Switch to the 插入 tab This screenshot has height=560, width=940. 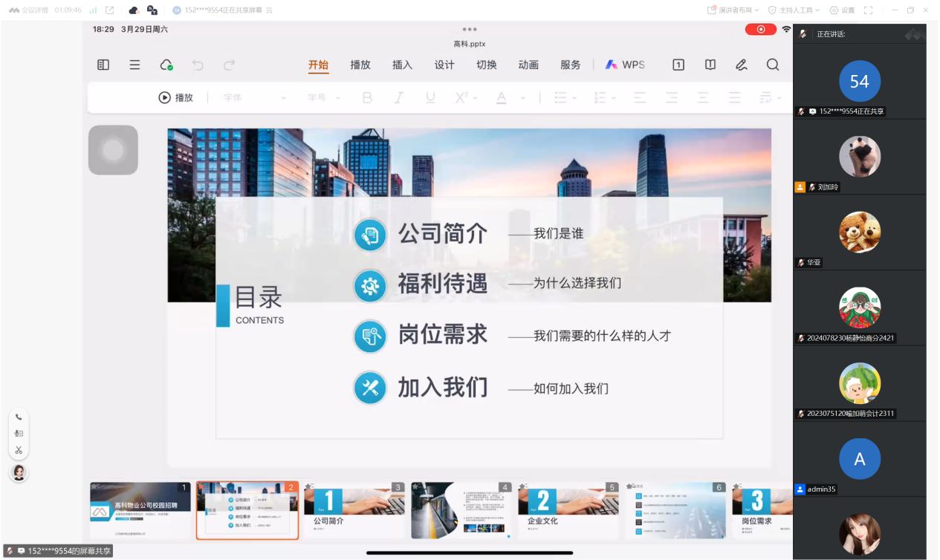tap(402, 65)
